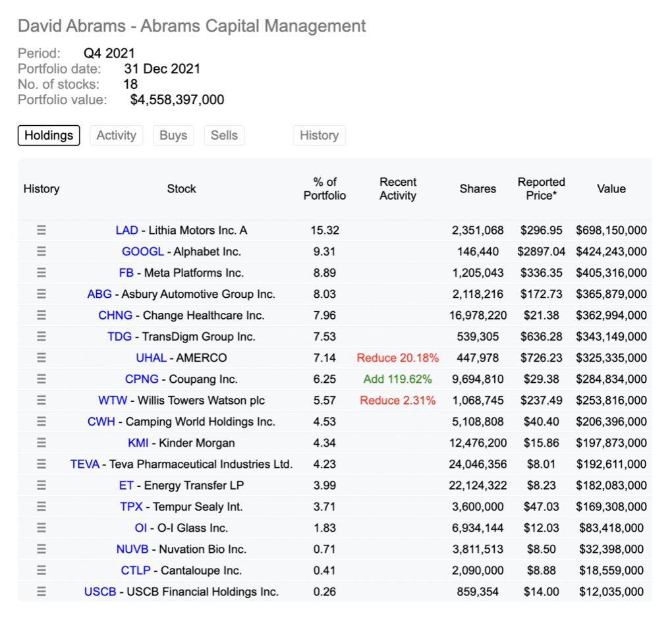Open the USCB ticker link
The height and width of the screenshot is (618, 672).
100,592
